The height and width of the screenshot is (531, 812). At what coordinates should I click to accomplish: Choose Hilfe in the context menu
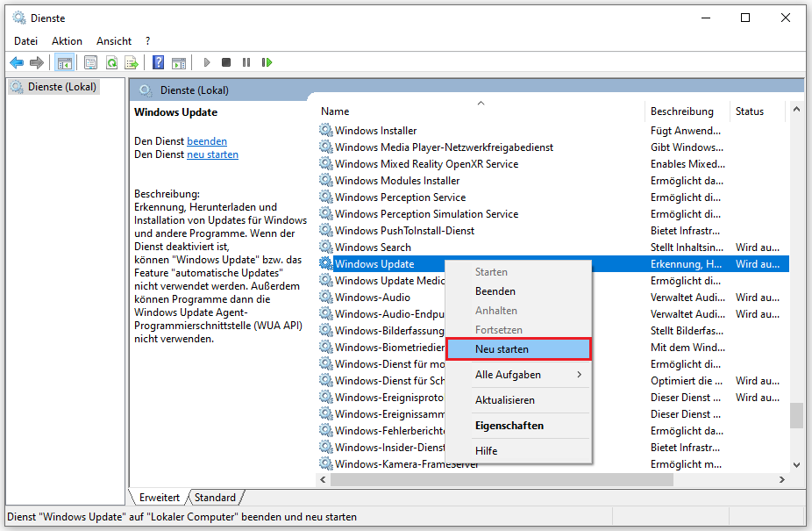[x=518, y=450]
